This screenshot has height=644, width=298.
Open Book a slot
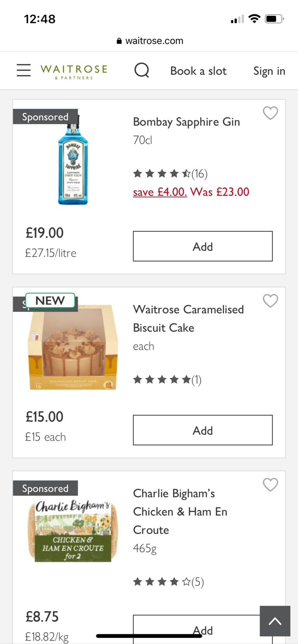[x=198, y=71]
